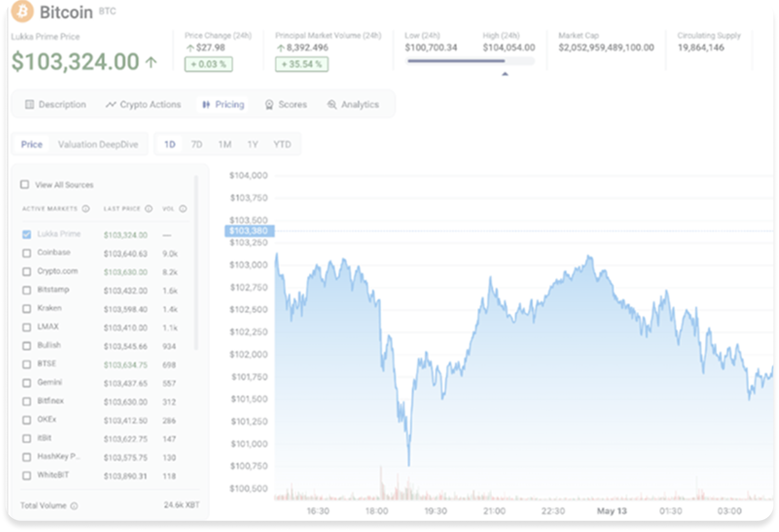Open info icon next to Active Markets
779x532 pixels.
[x=86, y=209]
